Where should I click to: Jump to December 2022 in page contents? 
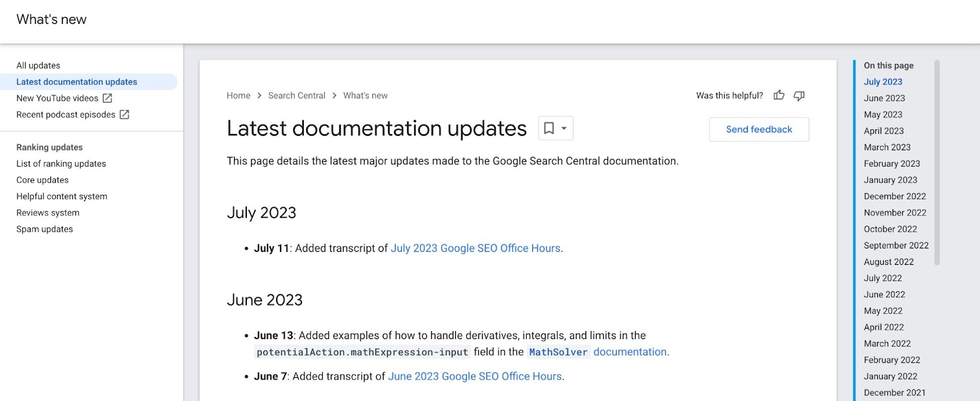pos(894,196)
